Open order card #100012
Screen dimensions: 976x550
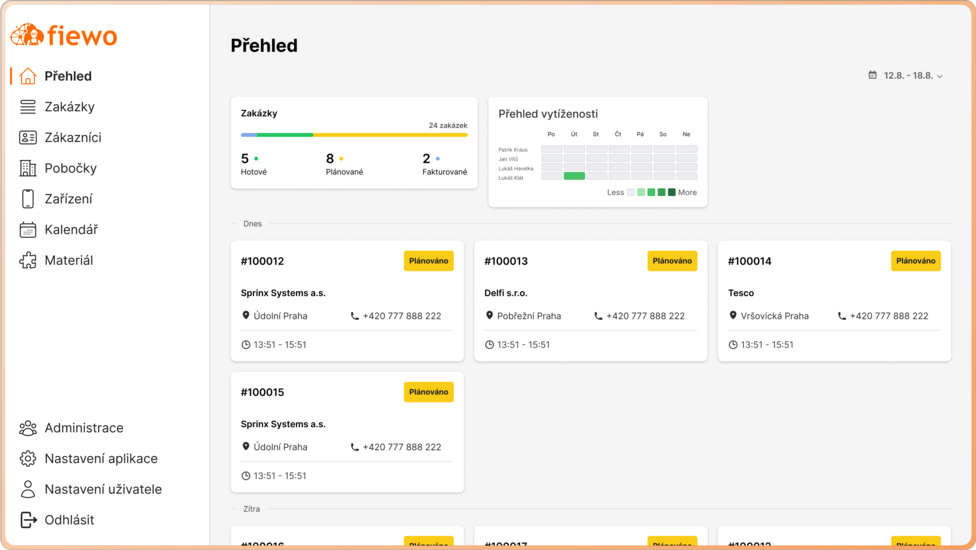[347, 301]
